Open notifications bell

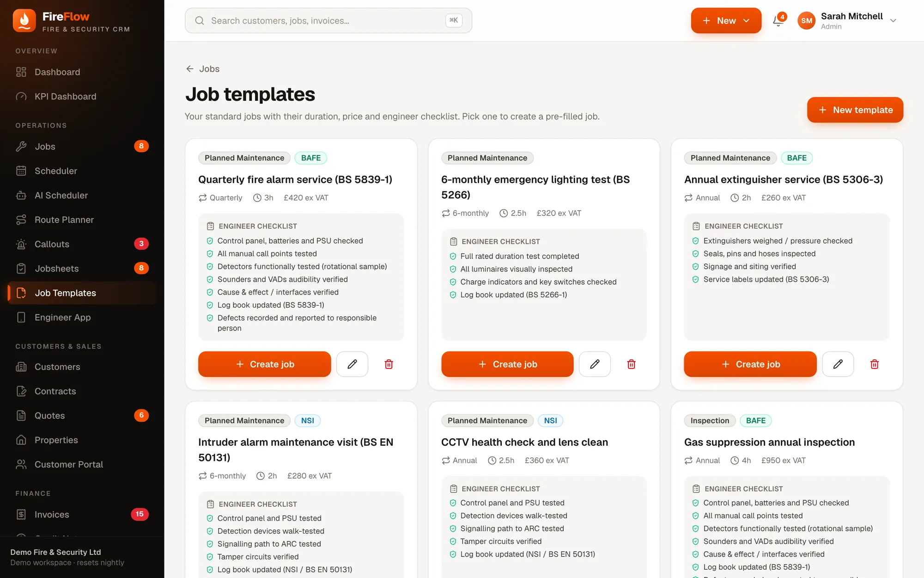pos(778,20)
